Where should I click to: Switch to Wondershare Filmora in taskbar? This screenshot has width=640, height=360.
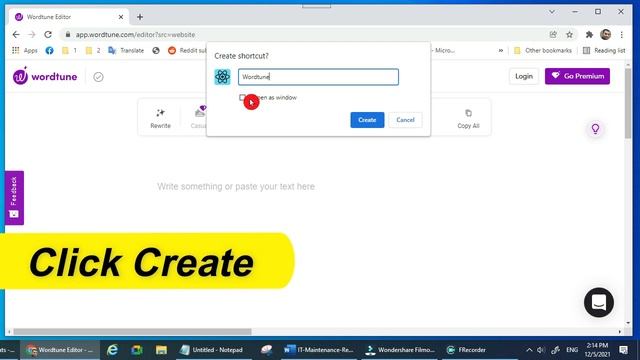point(400,350)
